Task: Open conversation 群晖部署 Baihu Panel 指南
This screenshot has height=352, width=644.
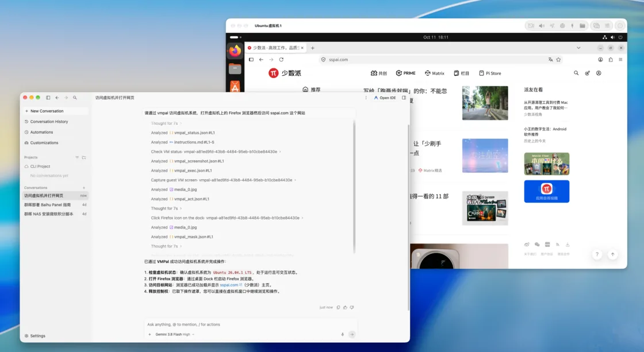Action: [x=55, y=205]
